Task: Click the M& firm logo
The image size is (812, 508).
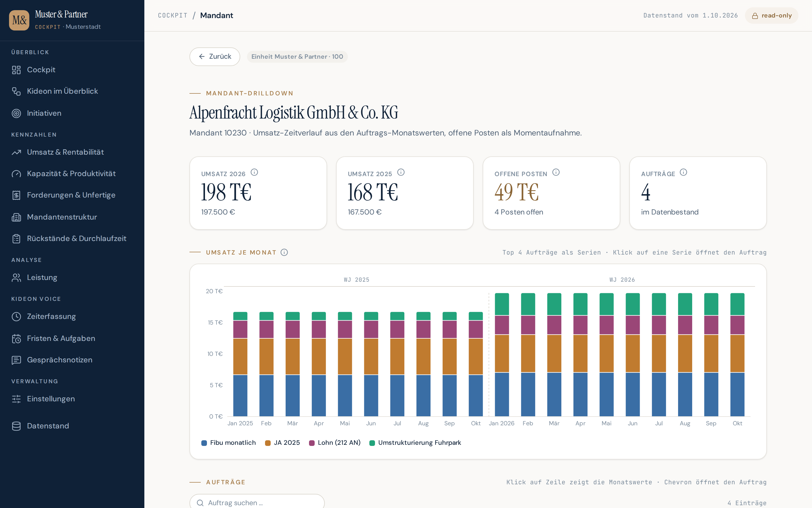Action: pos(19,20)
